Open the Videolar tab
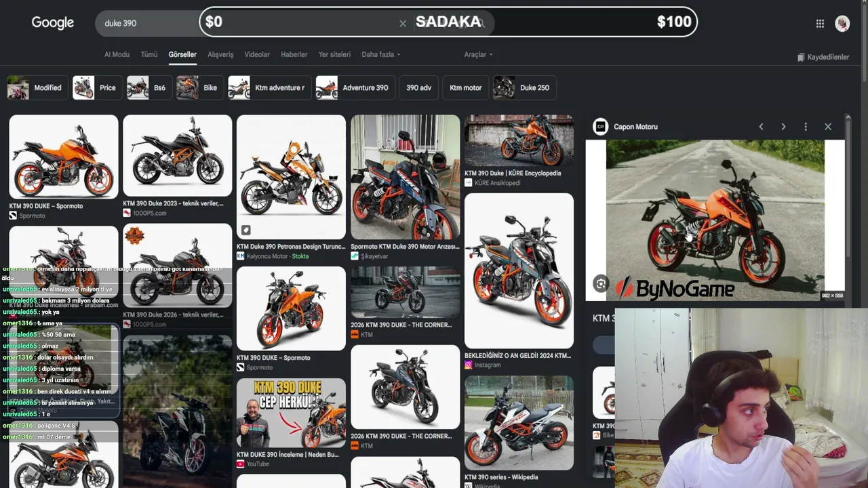 click(x=257, y=54)
